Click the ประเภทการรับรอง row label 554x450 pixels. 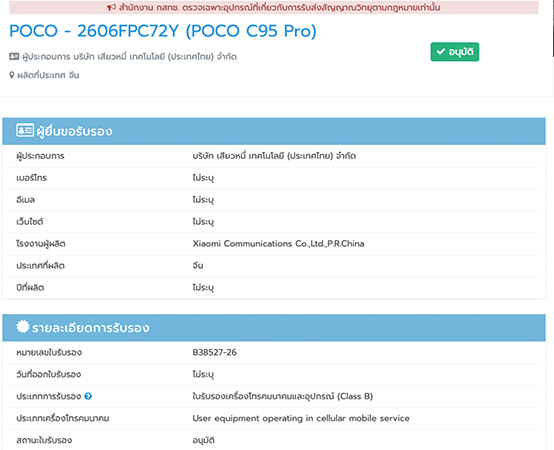49,396
